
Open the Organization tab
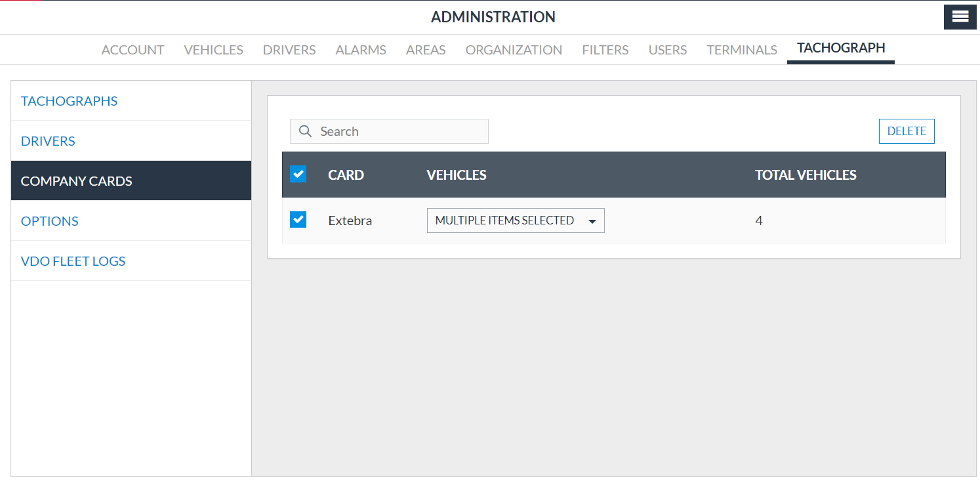tap(514, 50)
